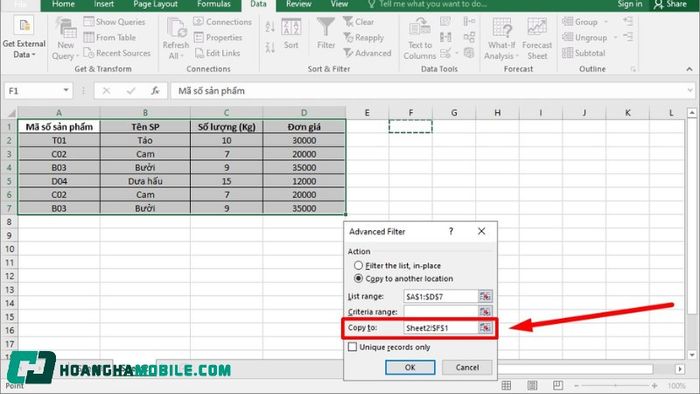Reapply the filter

tap(363, 37)
